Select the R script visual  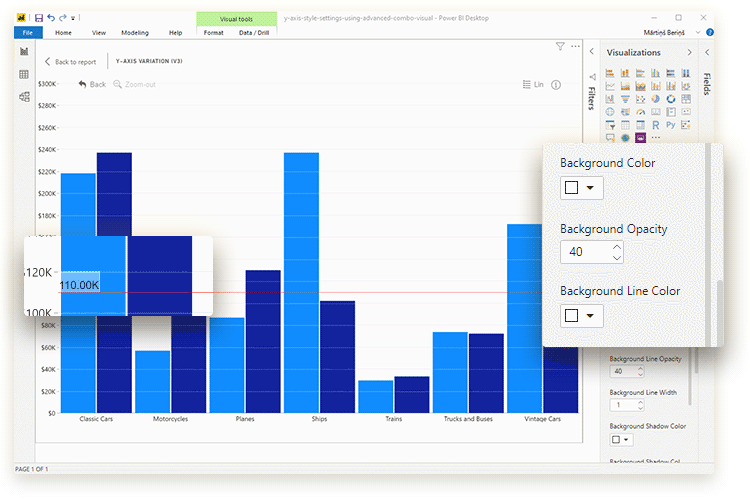(656, 125)
